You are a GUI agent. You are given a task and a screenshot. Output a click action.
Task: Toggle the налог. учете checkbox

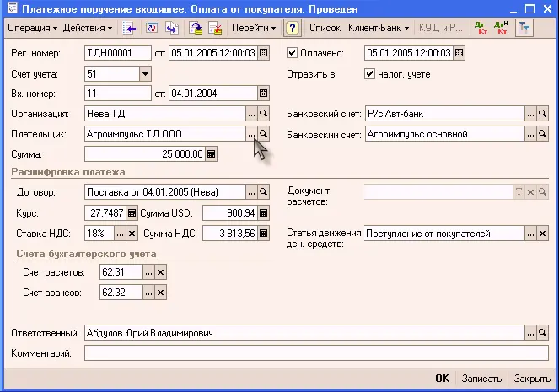tap(369, 74)
